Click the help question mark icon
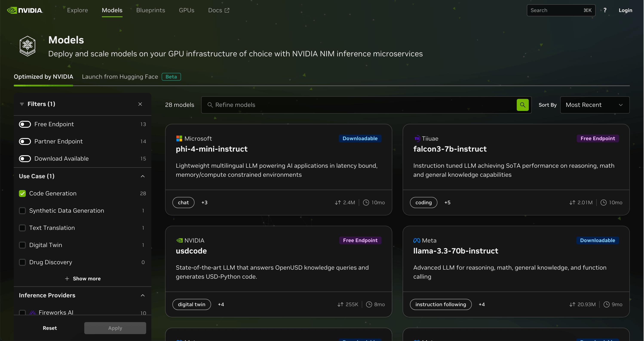Image resolution: width=644 pixels, height=341 pixels. coord(605,10)
